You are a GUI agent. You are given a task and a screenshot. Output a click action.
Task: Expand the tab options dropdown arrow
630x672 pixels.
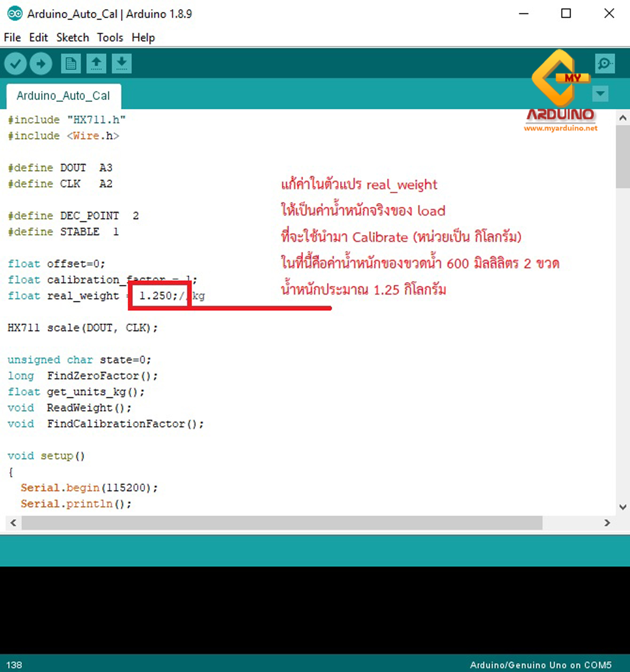[x=600, y=93]
